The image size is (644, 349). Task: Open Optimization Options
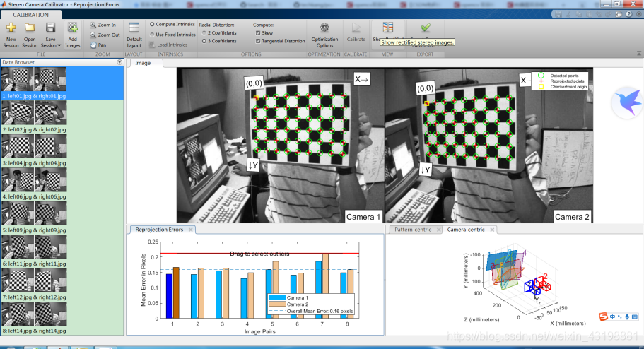point(324,35)
